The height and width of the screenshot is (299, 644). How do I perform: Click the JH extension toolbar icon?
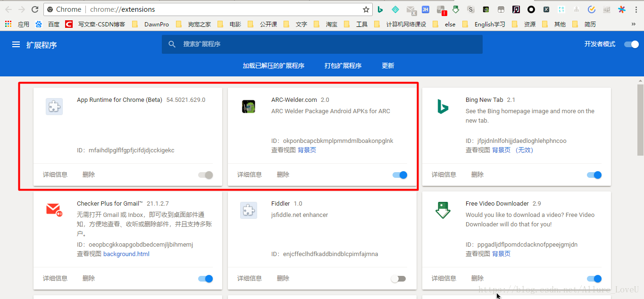pyautogui.click(x=426, y=9)
